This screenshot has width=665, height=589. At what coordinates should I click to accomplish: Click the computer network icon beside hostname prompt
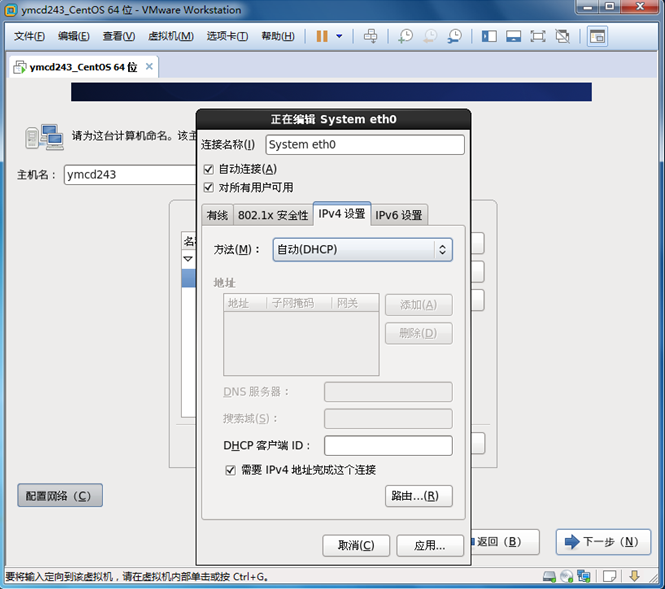pyautogui.click(x=45, y=137)
